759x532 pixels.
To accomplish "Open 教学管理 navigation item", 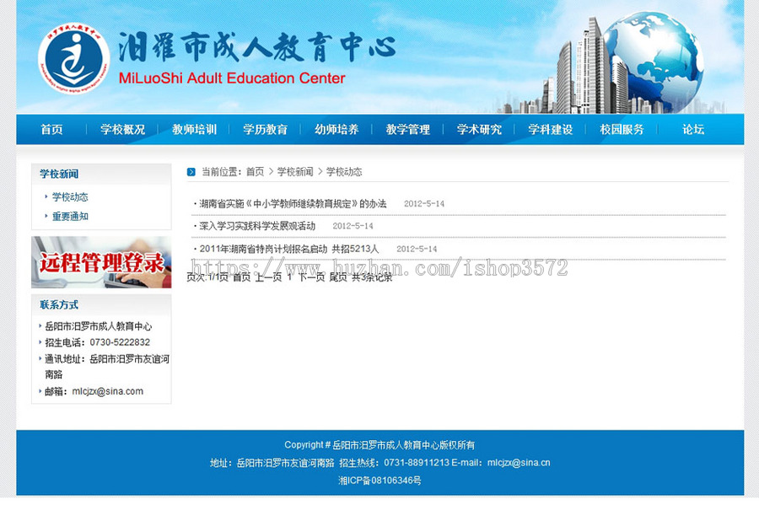I will 407,129.
